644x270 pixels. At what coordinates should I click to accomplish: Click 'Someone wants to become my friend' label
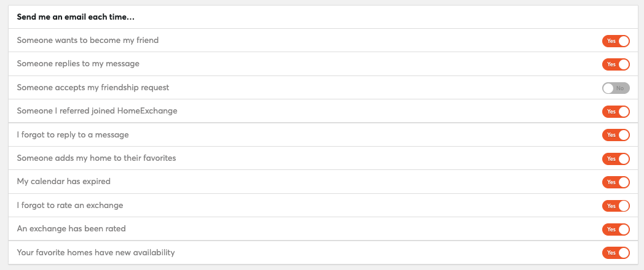(87, 40)
